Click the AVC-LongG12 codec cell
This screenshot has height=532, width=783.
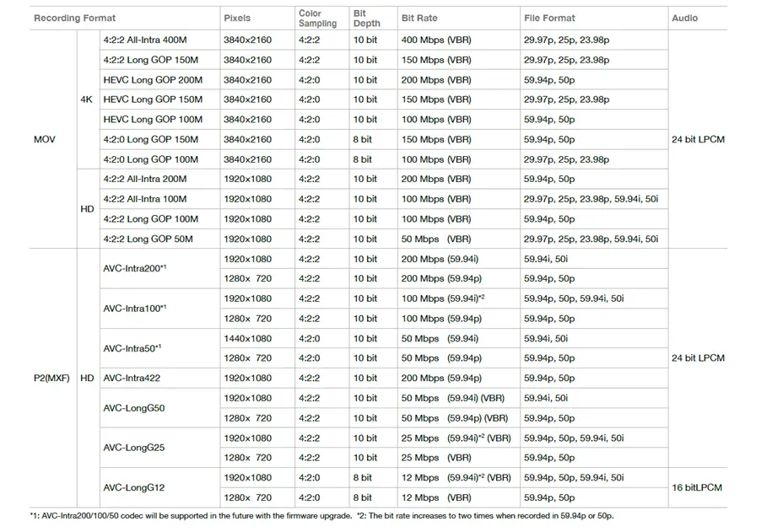click(x=134, y=487)
